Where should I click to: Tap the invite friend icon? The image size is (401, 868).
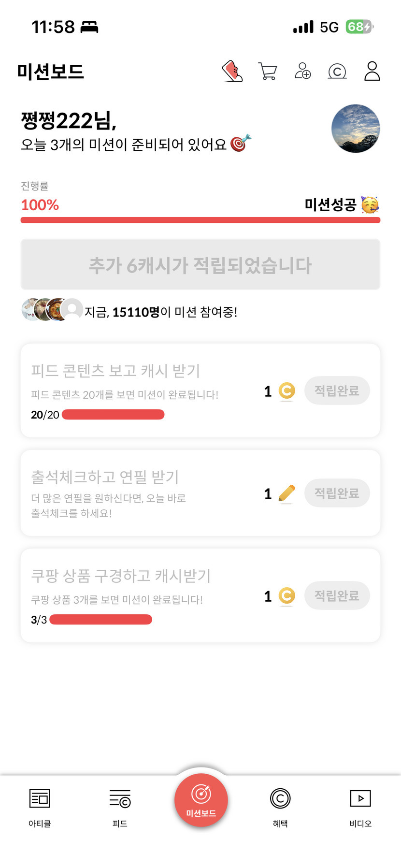(x=303, y=72)
